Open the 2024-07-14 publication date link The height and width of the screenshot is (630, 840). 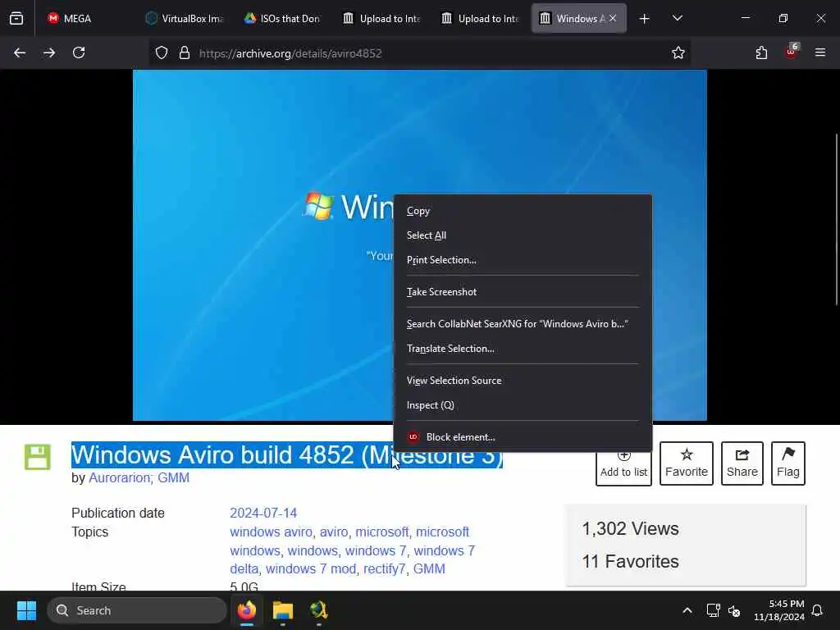[x=263, y=513]
